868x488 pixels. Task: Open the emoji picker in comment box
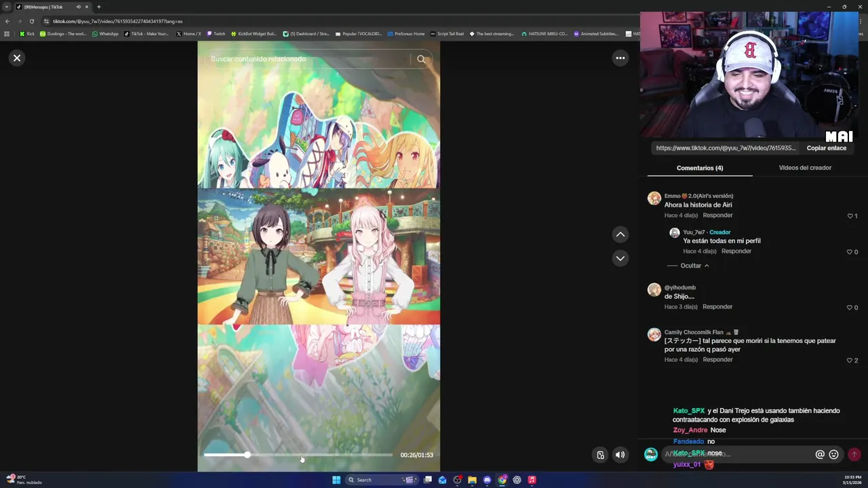pyautogui.click(x=834, y=455)
